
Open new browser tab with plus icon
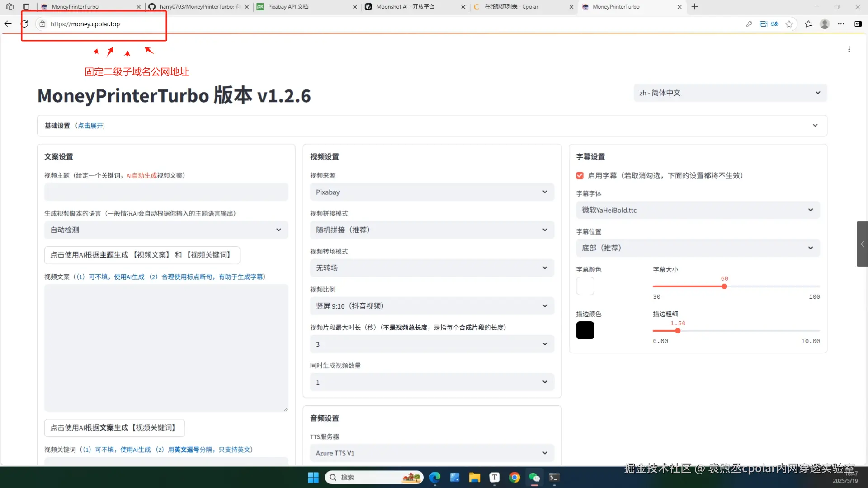click(x=694, y=7)
